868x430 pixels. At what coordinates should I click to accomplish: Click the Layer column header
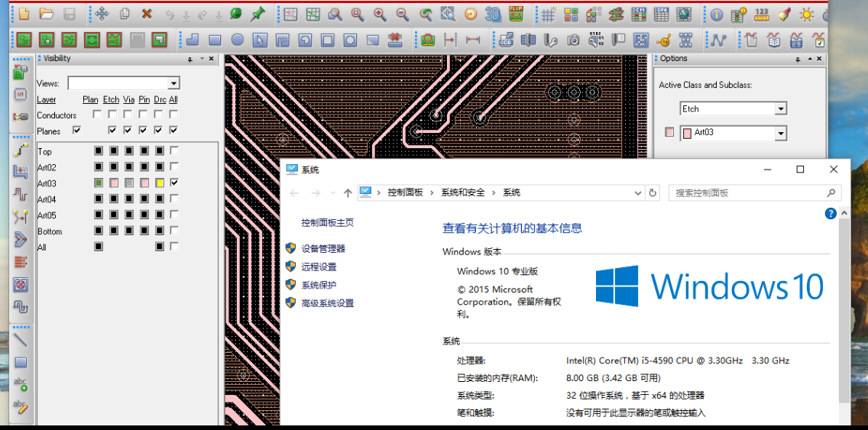pos(47,99)
